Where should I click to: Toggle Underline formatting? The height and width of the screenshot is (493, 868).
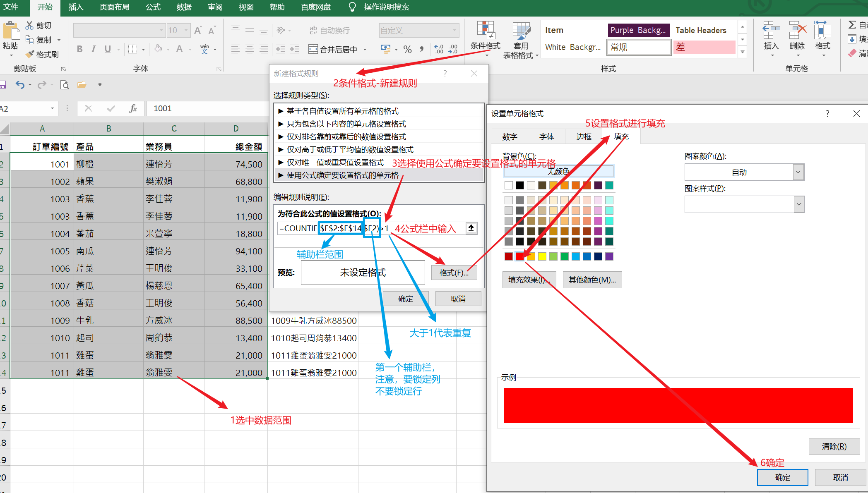pos(108,49)
